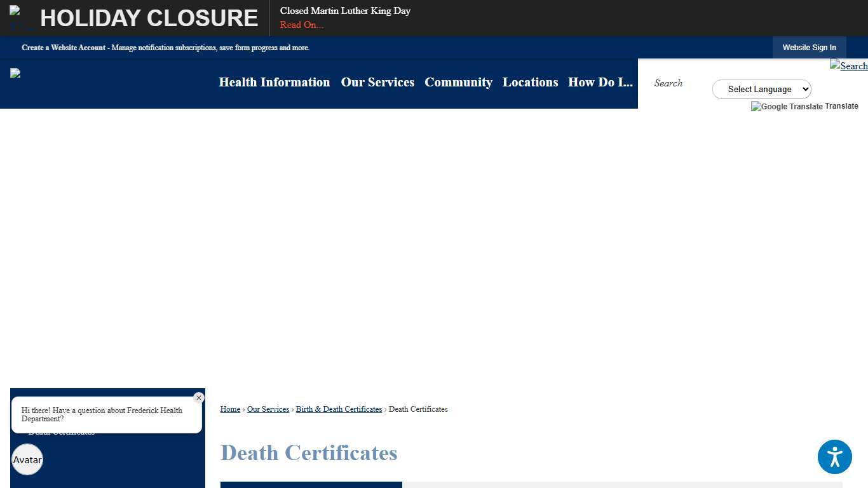
Task: Go to Home via the breadcrumb
Action: pyautogui.click(x=230, y=409)
